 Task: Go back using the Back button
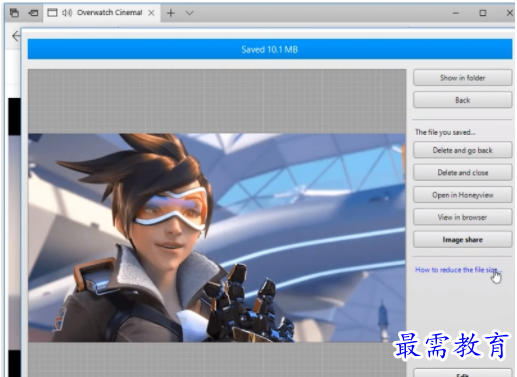[x=462, y=100]
